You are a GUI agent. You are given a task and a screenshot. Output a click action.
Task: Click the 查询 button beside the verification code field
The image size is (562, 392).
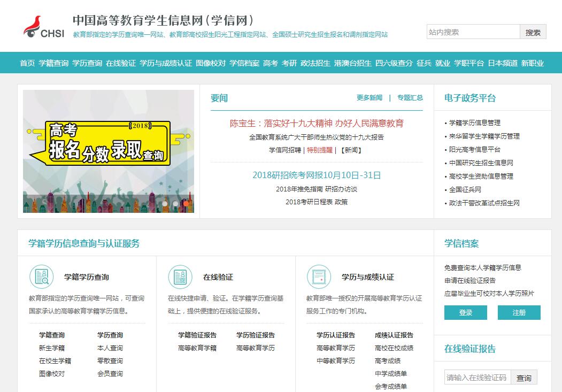(x=524, y=378)
